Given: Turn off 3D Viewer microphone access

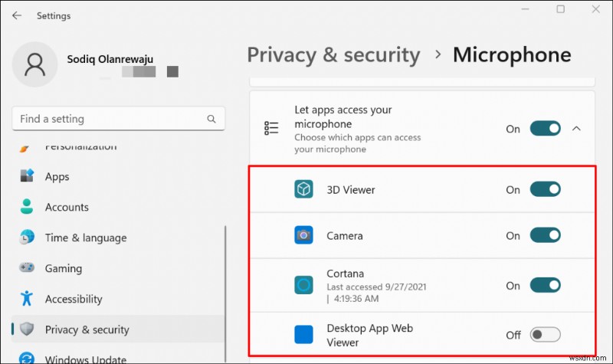Looking at the screenshot, I should click(x=545, y=190).
